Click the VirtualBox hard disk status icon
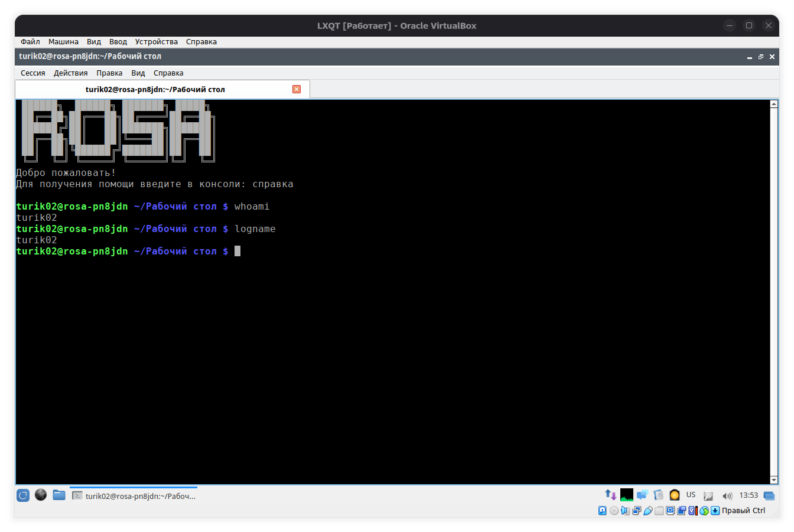794x532 pixels. coord(603,511)
